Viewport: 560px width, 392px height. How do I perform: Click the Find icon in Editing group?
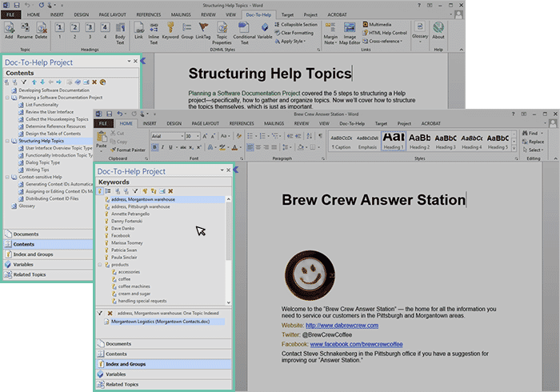pos(530,133)
